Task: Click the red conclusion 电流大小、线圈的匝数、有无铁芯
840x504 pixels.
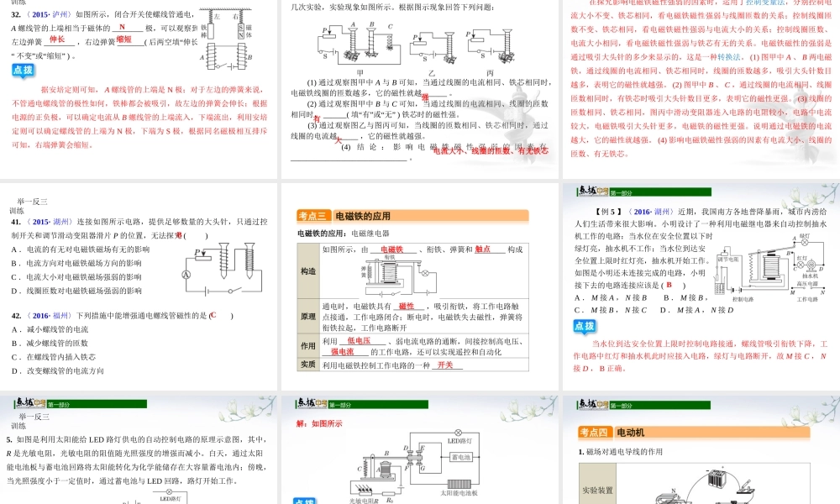Action: (491, 151)
